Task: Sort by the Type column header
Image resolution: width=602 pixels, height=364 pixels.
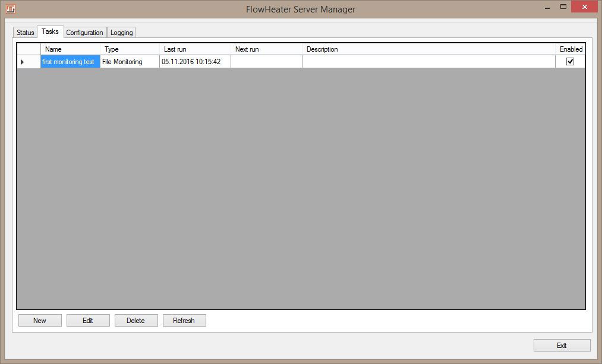Action: [x=130, y=49]
